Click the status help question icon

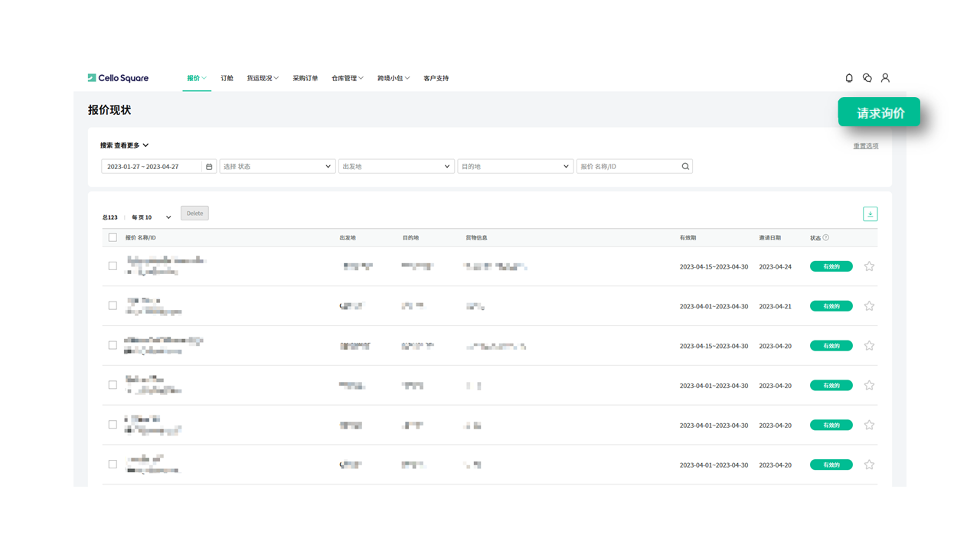825,238
